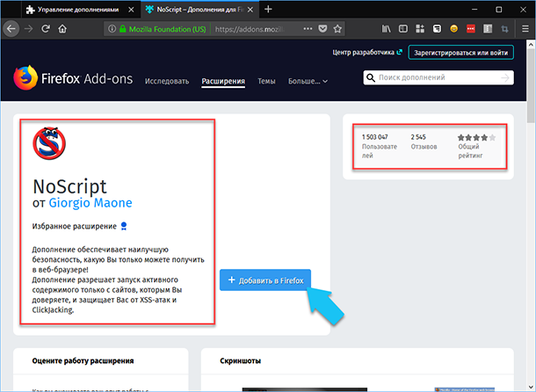Viewport: 536px width, 392px height.
Task: Show site information icon in address bar
Action: 112,29
